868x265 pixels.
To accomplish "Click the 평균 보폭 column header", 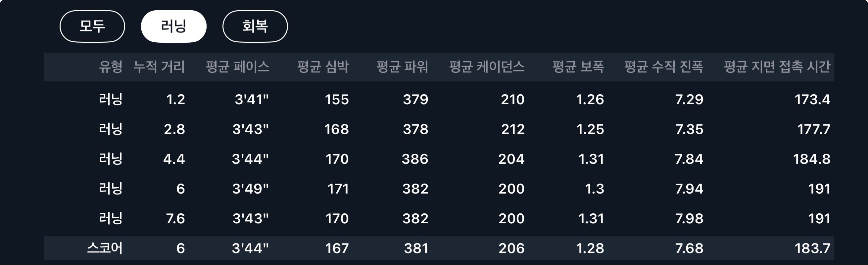I will [x=578, y=67].
